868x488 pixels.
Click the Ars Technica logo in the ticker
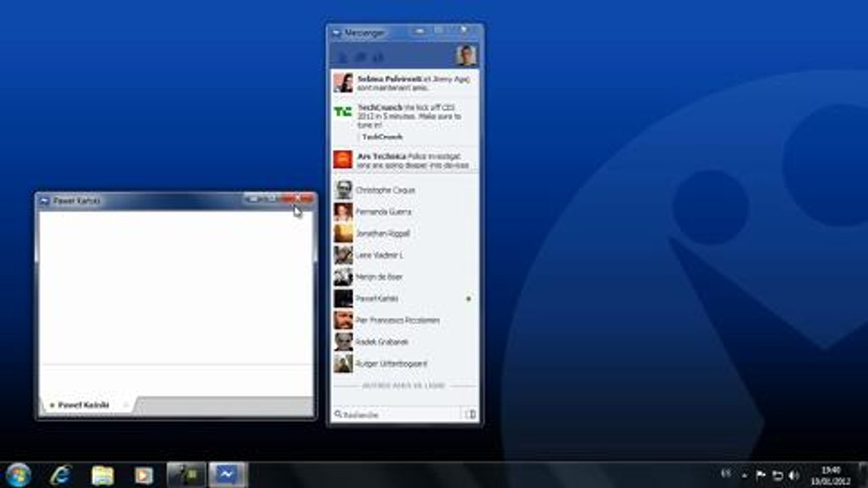[343, 159]
